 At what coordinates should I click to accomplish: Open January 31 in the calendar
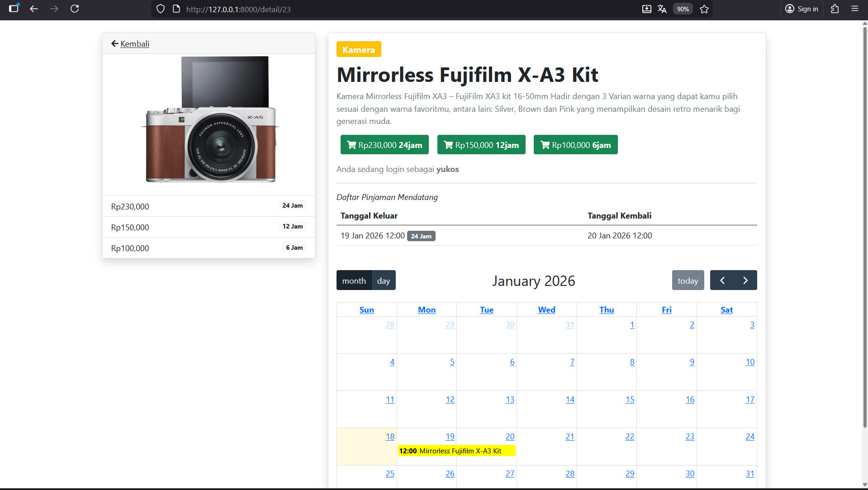click(x=750, y=474)
